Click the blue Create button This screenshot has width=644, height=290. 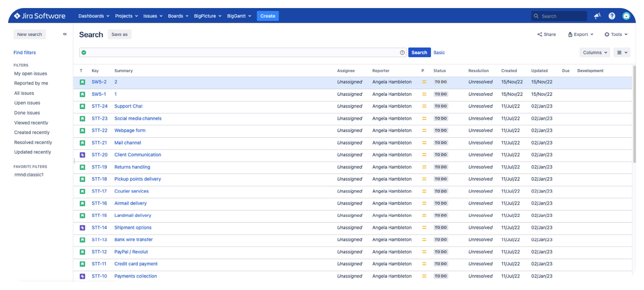[267, 16]
